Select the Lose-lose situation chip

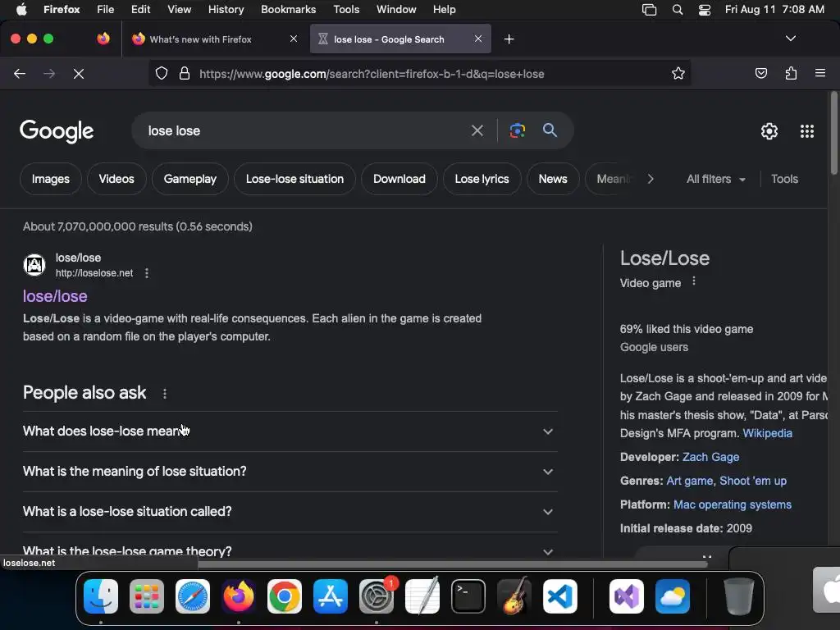point(294,179)
